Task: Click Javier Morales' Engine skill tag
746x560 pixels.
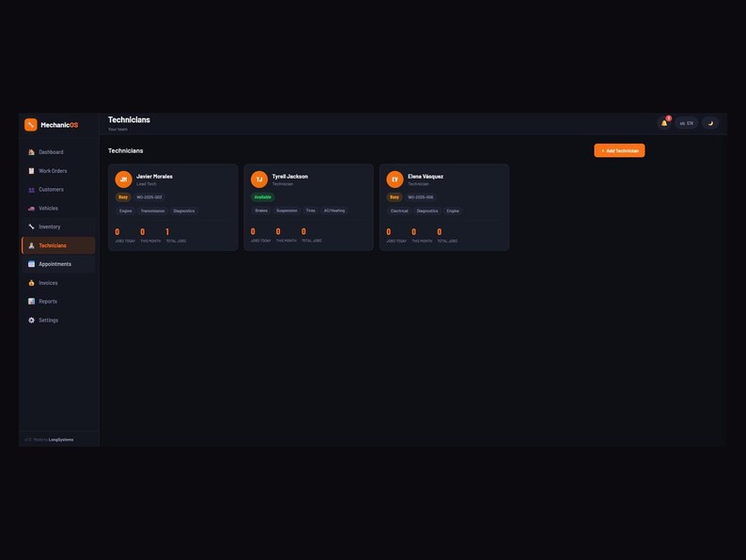Action: [126, 211]
